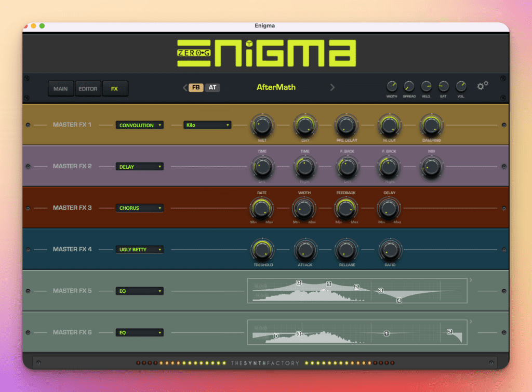Click the SAT knob
Image resolution: width=532 pixels, height=392 pixels.
pos(443,87)
